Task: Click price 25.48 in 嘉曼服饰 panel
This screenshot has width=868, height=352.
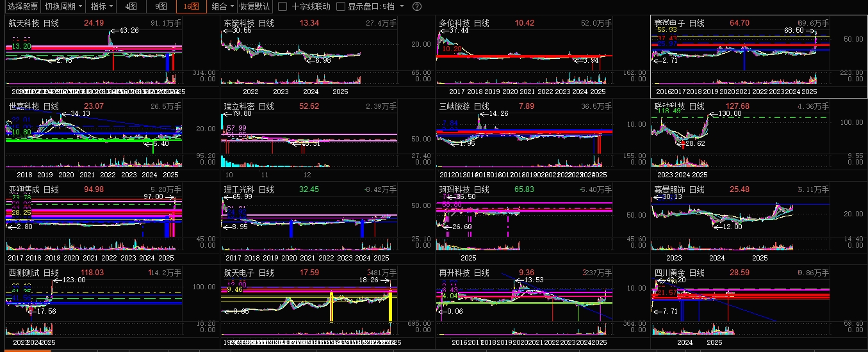Action: [x=739, y=189]
